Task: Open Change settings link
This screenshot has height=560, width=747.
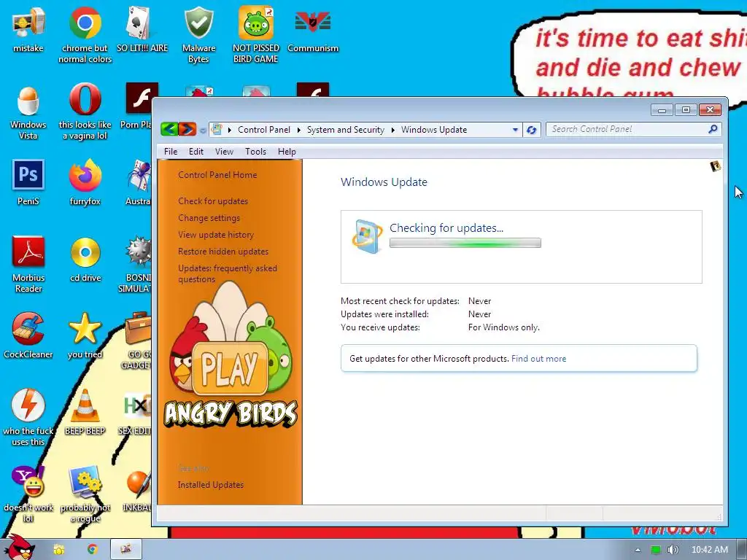Action: 209,217
